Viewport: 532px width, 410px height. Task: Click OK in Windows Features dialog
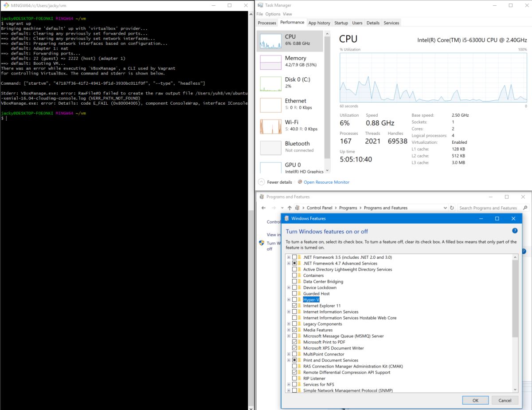(x=475, y=400)
